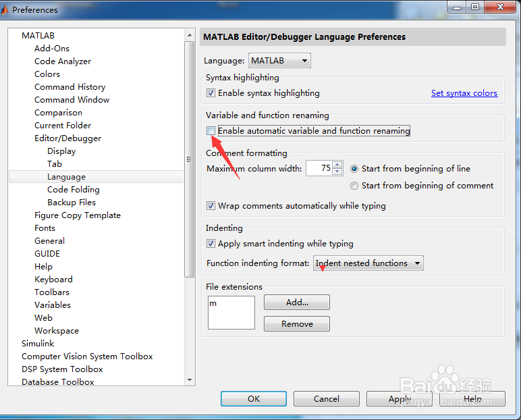Toggle Apply smart indenting while typing
Viewport: 521px width, 420px height.
(211, 243)
